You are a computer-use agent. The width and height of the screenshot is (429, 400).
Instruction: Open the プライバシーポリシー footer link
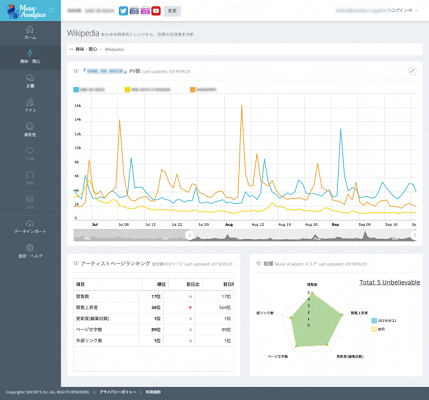click(118, 392)
